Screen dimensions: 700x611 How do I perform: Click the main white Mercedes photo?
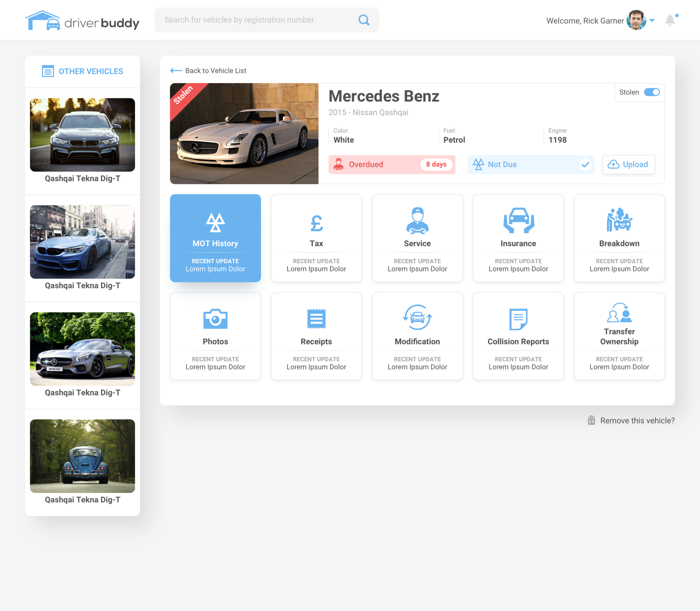pos(244,134)
